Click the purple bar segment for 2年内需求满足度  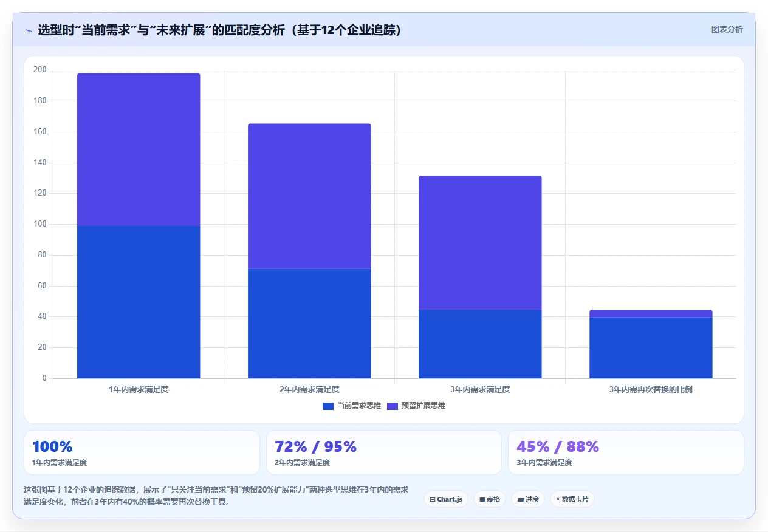(x=309, y=196)
